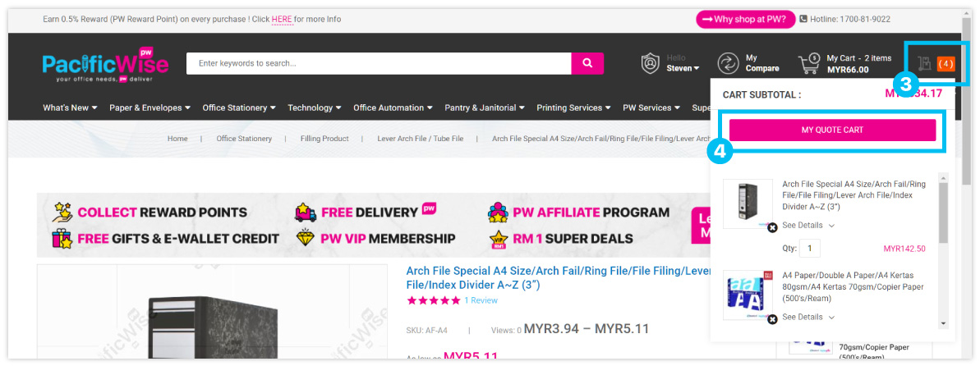
Task: Open the Arch File product title in cart
Action: (853, 195)
